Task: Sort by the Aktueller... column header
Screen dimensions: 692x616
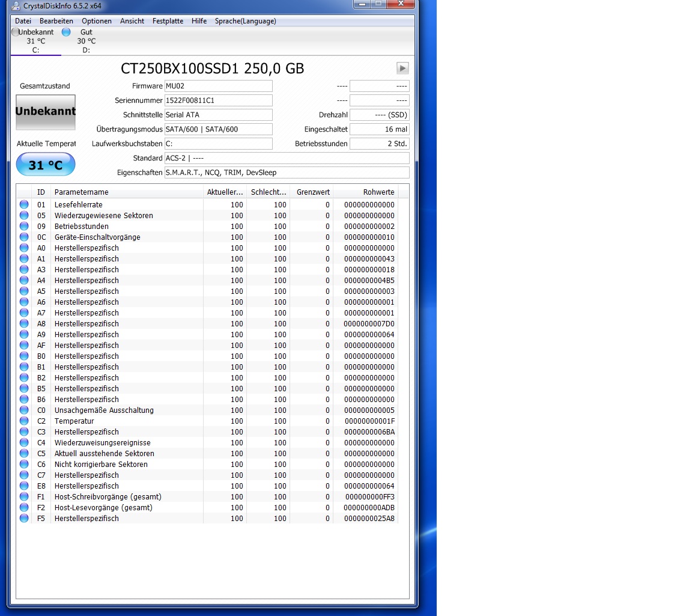Action: (x=225, y=192)
